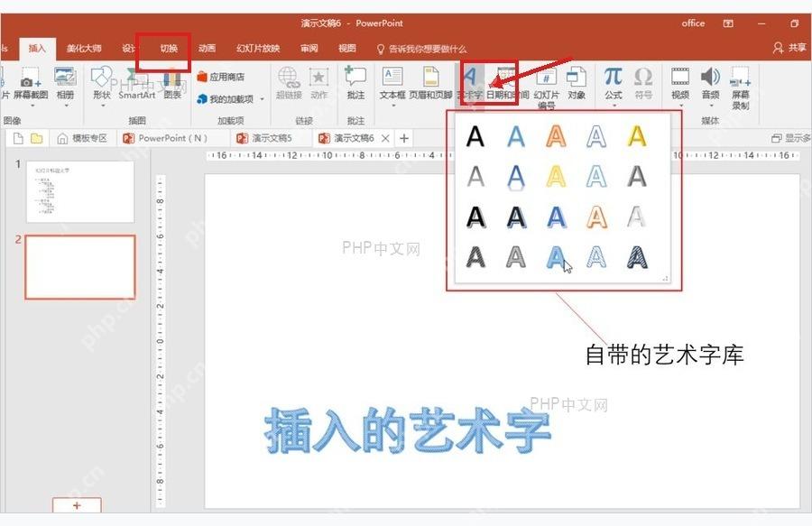
Task: Click the 显示多 window display button
Action: [x=790, y=138]
